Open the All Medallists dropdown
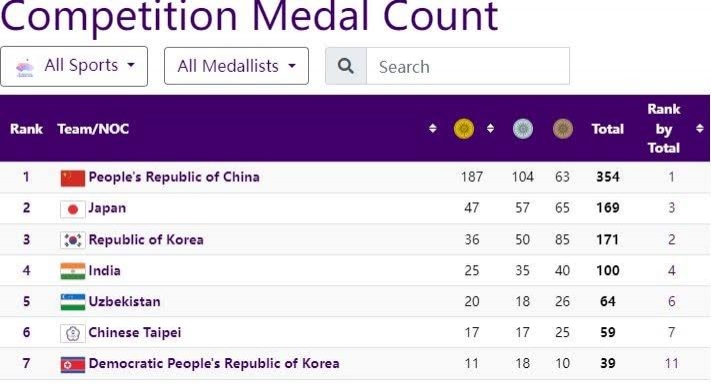Image resolution: width=711 pixels, height=385 pixels. coord(236,66)
